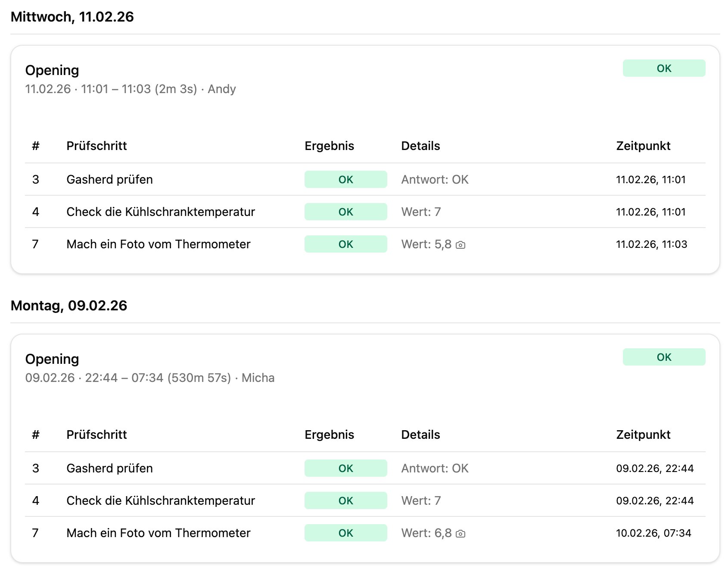Select the Mittwoch, 11.02.26 date heading
This screenshot has height=569, width=728.
click(72, 17)
